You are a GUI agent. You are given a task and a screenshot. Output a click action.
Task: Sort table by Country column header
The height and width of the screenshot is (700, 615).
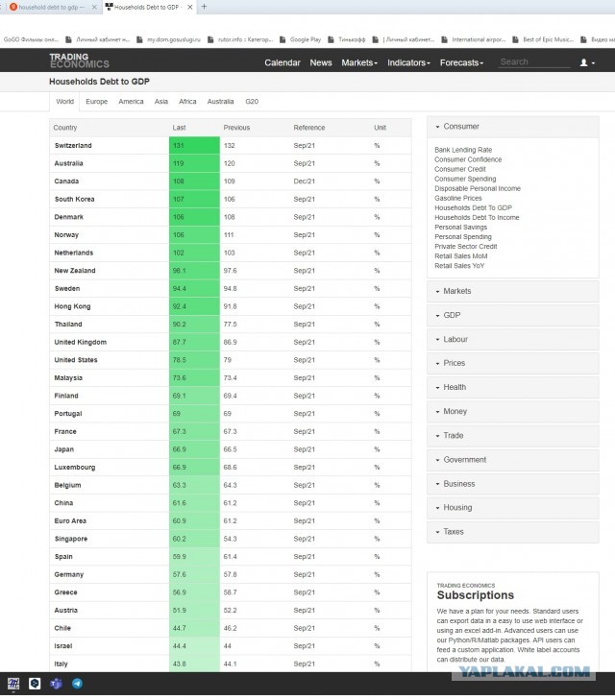click(x=65, y=128)
